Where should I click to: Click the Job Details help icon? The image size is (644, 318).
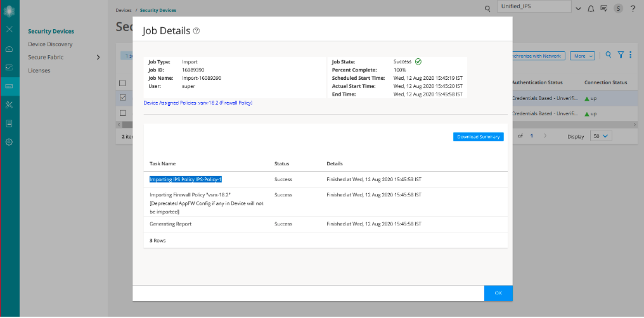pos(196,30)
